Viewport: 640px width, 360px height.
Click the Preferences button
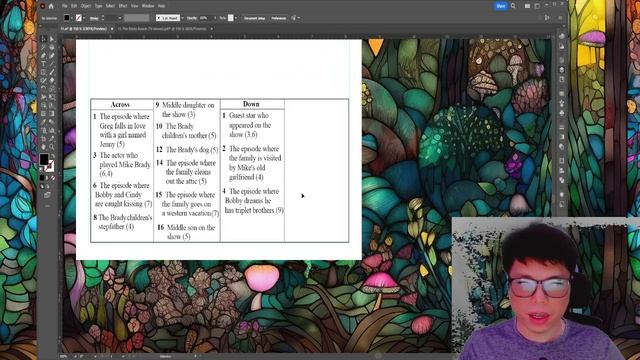pos(278,18)
